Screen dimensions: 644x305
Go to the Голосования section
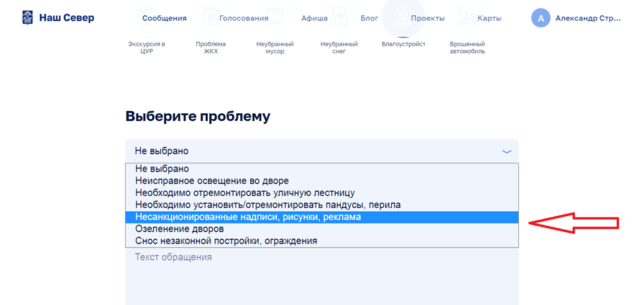pyautogui.click(x=244, y=18)
